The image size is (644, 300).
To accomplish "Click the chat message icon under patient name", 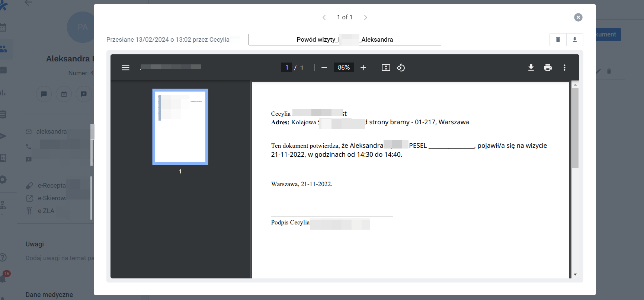I will [44, 94].
